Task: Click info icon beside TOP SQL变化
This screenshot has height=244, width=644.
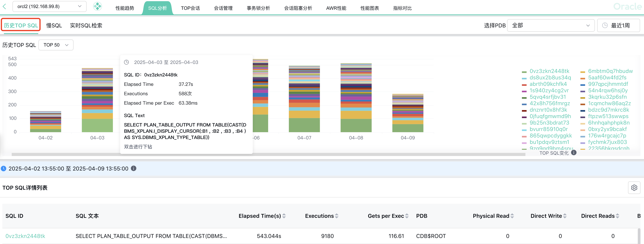Action: coord(574,152)
